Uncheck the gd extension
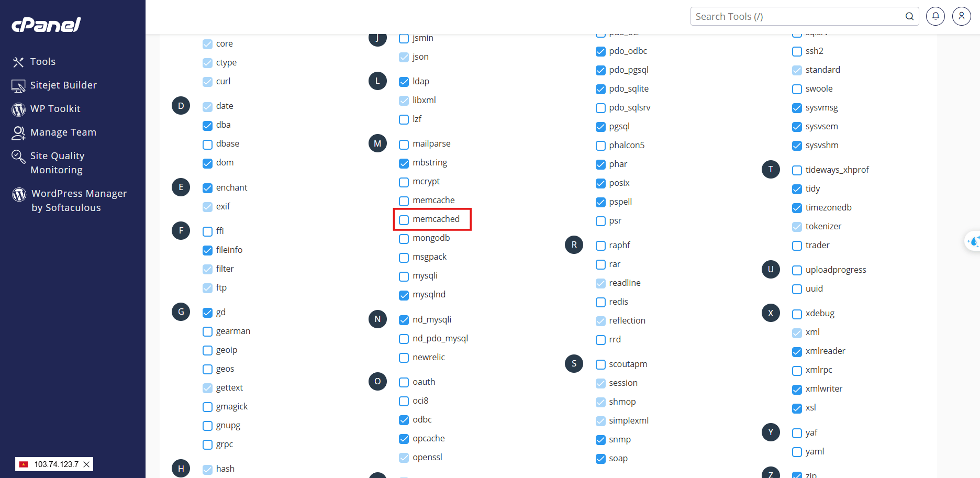This screenshot has height=478, width=980. pos(208,313)
